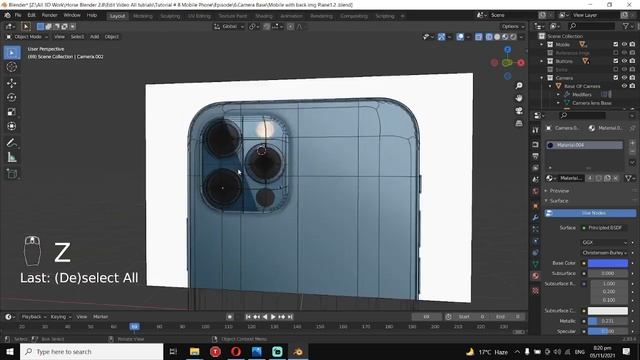This screenshot has width=640, height=360.
Task: Open outliner filter dropdown
Action: pos(628,26)
